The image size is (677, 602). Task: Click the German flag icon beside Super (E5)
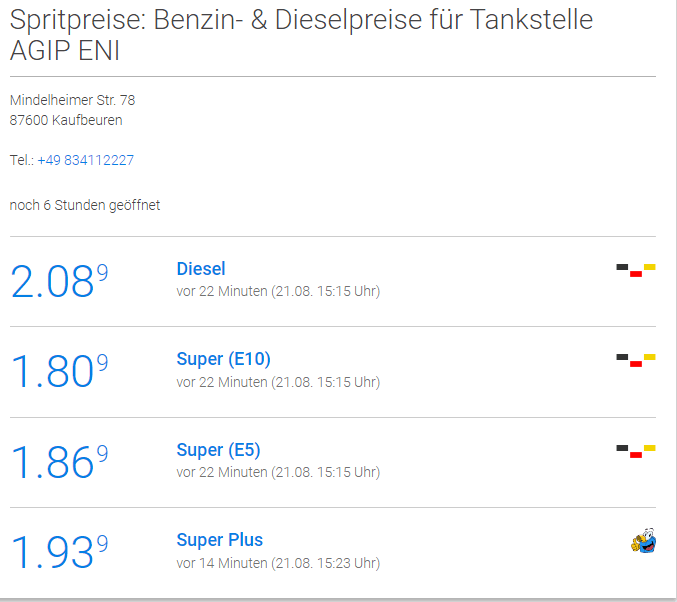(x=636, y=451)
